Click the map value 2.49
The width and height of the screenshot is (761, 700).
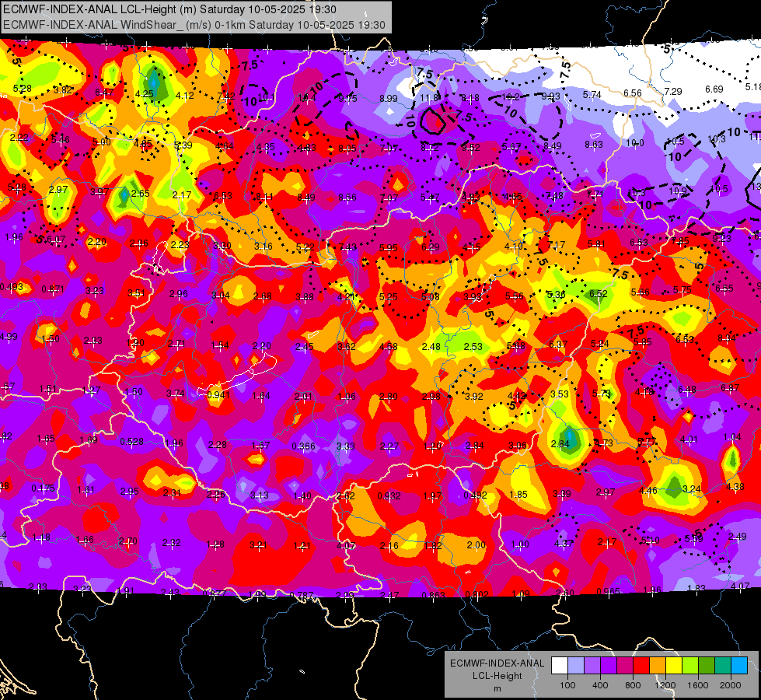pos(738,537)
